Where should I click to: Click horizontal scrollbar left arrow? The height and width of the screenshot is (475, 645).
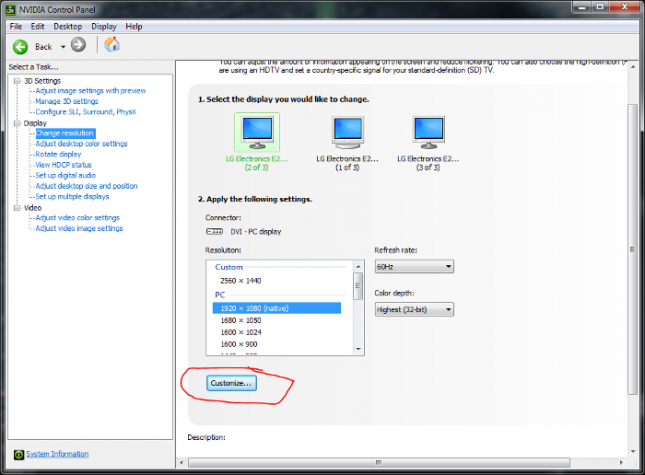pyautogui.click(x=181, y=463)
